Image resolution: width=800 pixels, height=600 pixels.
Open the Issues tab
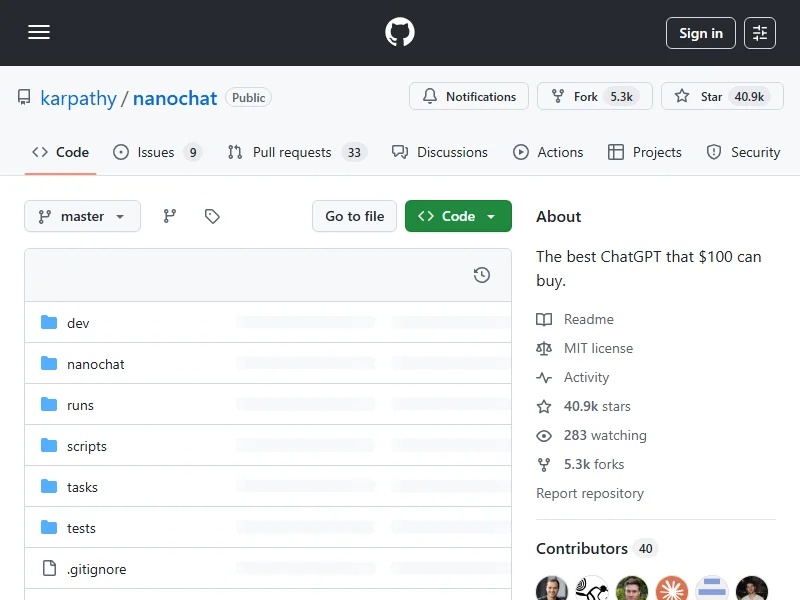[x=157, y=152]
